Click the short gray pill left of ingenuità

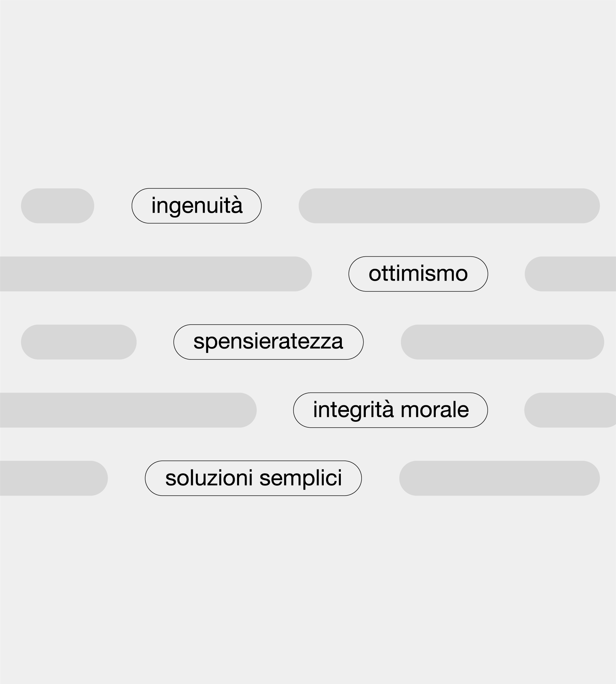pos(57,206)
